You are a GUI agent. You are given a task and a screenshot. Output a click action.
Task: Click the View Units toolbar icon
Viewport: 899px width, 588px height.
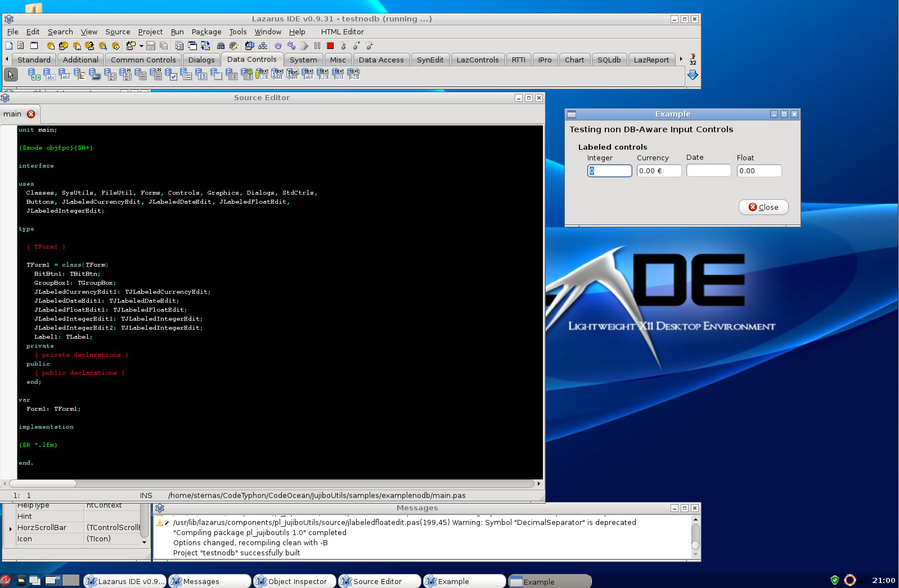point(179,46)
